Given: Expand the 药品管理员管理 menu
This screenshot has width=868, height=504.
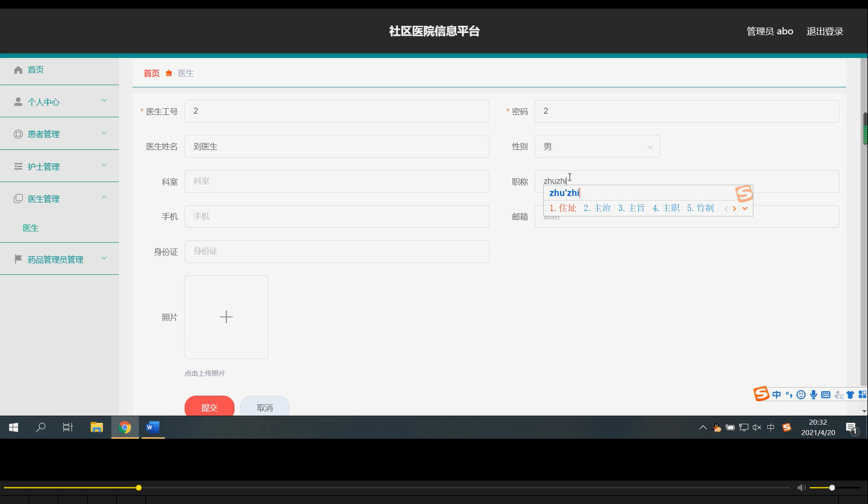Looking at the screenshot, I should [104, 258].
